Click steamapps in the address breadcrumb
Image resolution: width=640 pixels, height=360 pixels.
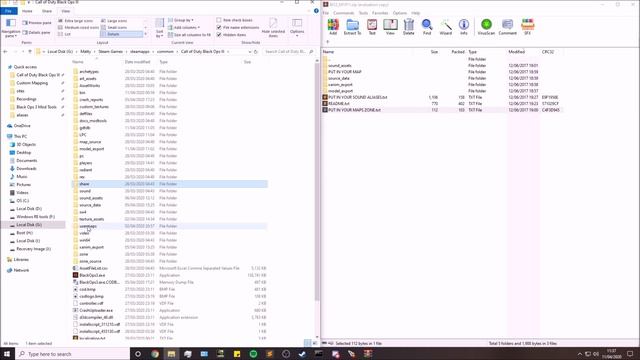click(x=140, y=52)
